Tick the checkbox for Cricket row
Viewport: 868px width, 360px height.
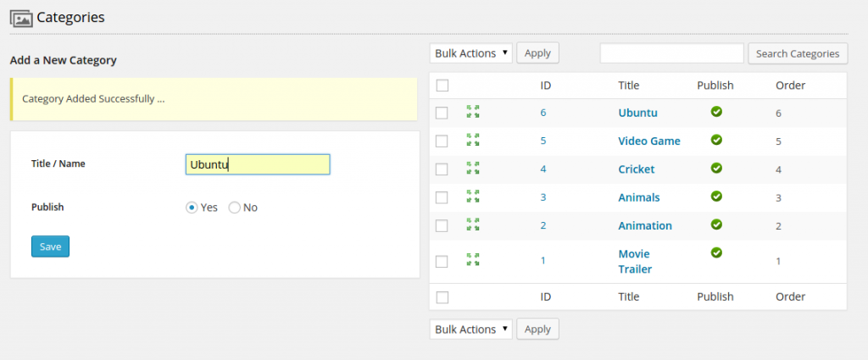(x=442, y=169)
